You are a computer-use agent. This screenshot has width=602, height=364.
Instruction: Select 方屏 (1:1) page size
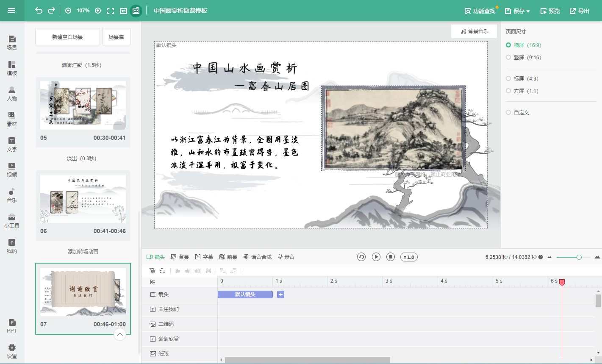[522, 91]
